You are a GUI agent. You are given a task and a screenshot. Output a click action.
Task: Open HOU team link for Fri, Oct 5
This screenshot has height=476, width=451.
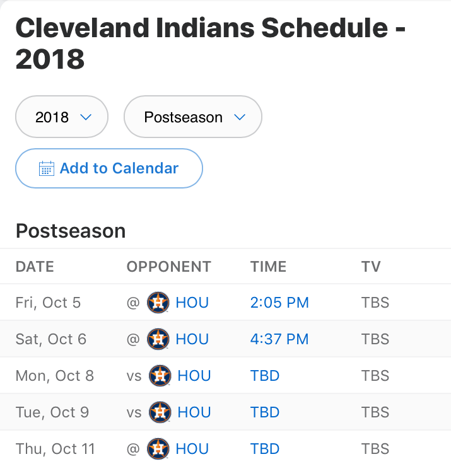pos(192,303)
